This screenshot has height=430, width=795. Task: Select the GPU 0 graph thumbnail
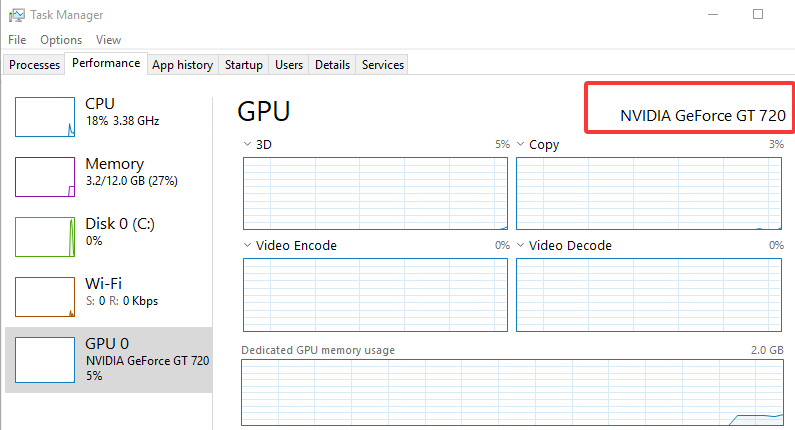[x=45, y=360]
